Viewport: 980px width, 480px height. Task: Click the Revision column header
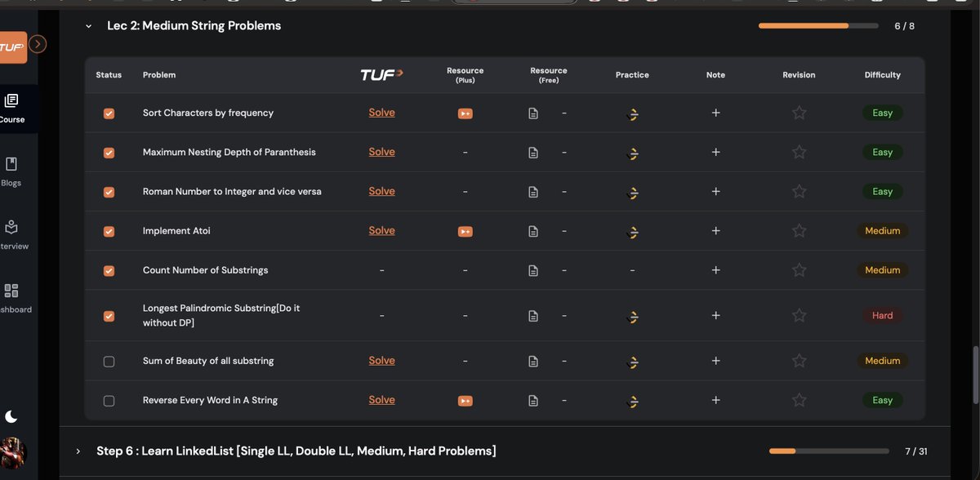(x=799, y=75)
